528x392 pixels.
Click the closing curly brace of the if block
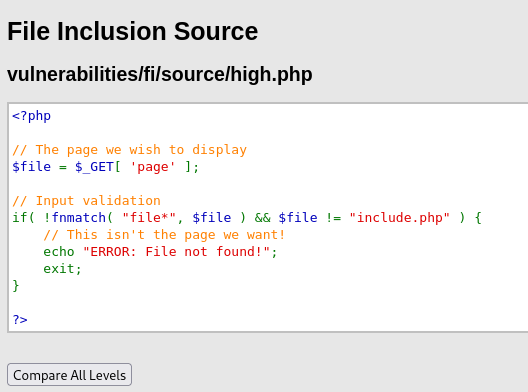point(16,286)
